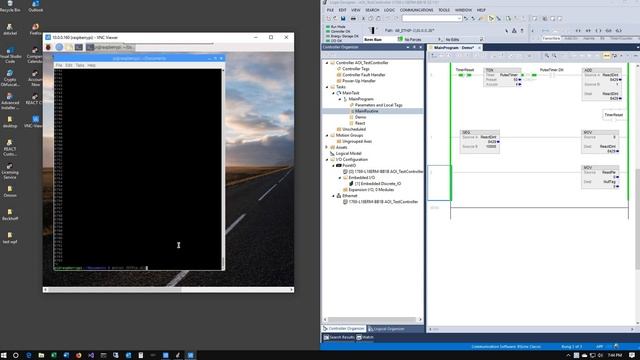The width and height of the screenshot is (640, 360).
Task: Open the Recycle Bin desktop icon
Action: pos(10,6)
